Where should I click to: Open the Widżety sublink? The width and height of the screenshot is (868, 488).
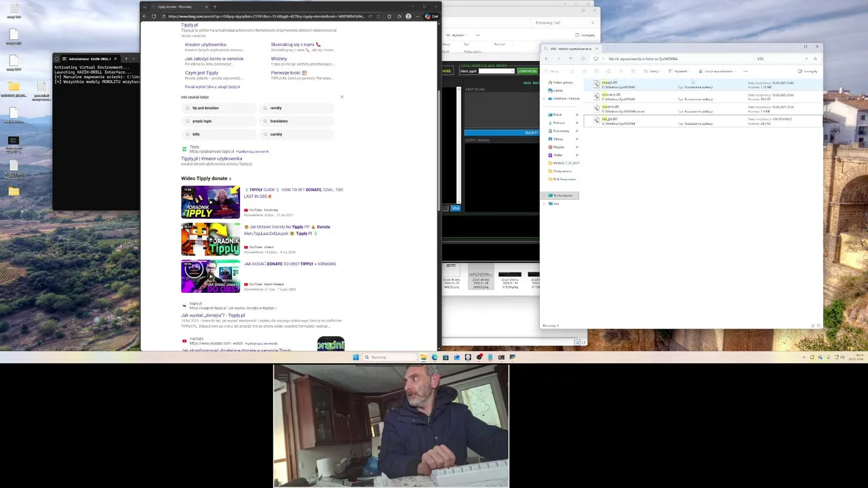(x=279, y=59)
